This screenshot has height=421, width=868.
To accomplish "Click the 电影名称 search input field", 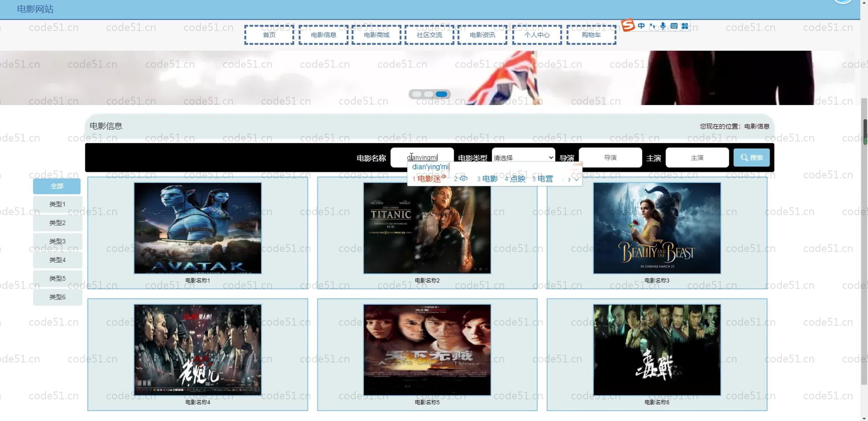I will click(422, 157).
